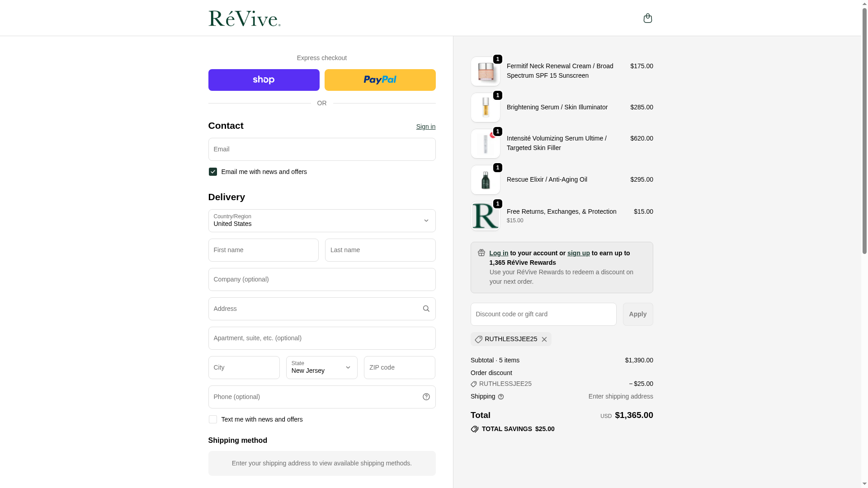This screenshot has width=868, height=488.
Task: Enable Text me with news and offers
Action: pos(213,419)
